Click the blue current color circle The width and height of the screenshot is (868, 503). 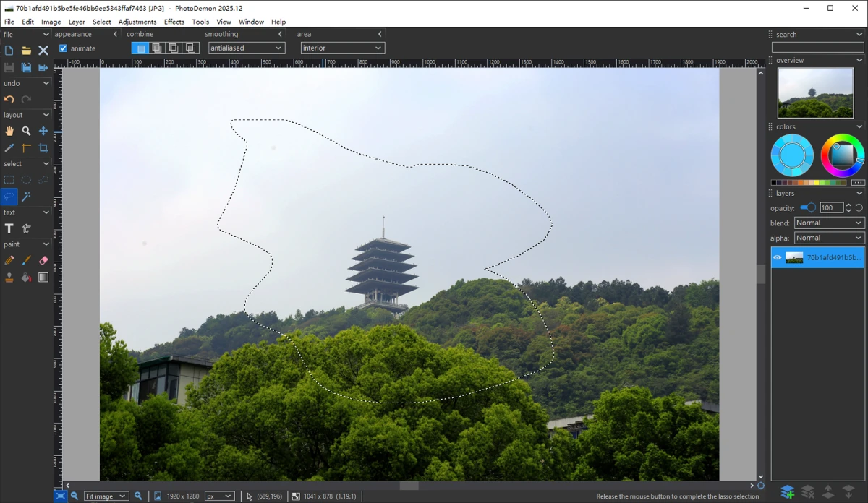792,155
